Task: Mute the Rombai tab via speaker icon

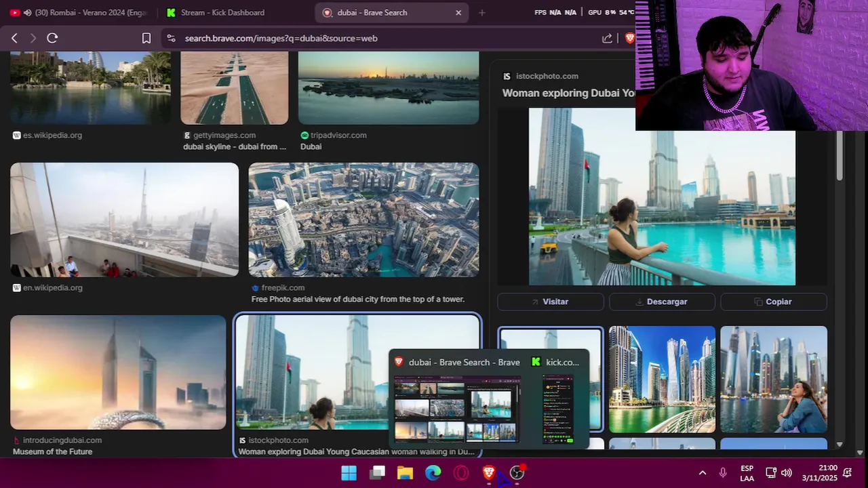Action: tap(27, 12)
